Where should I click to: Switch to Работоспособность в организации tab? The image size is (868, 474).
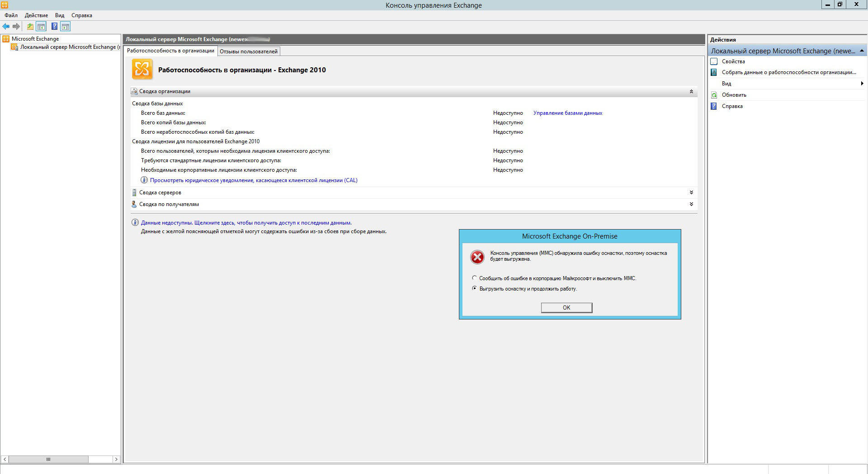click(170, 51)
